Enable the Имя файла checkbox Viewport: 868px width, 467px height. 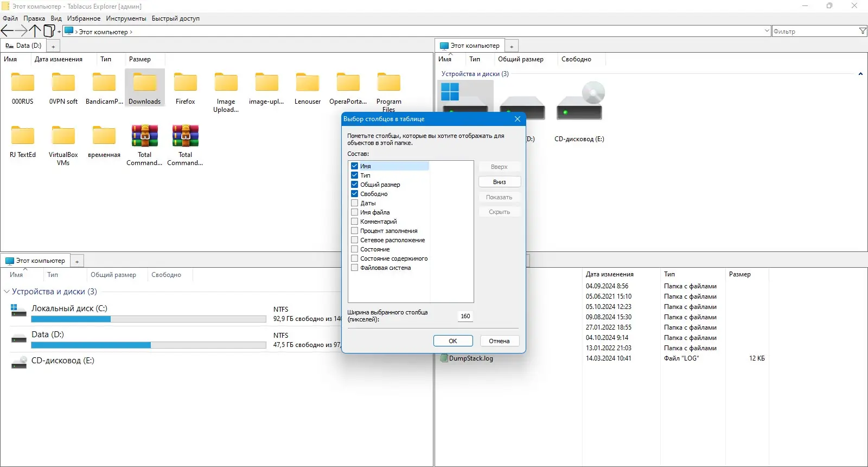(x=355, y=212)
